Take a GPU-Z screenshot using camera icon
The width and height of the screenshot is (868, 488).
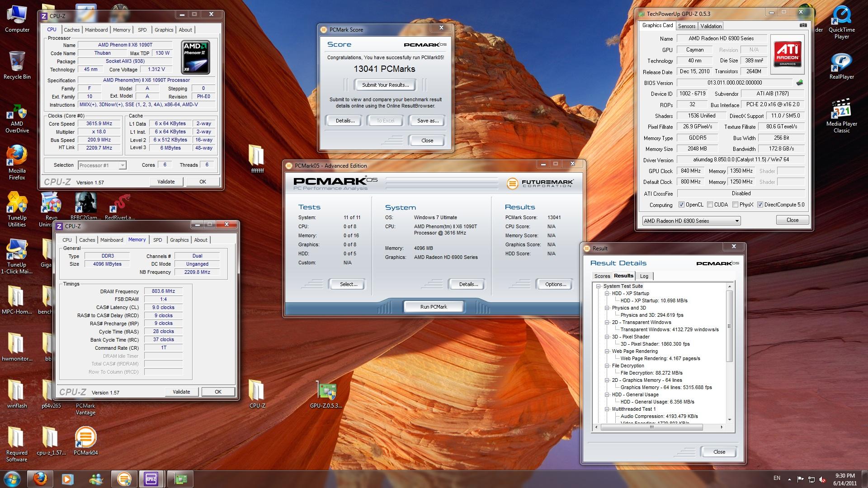coord(803,25)
